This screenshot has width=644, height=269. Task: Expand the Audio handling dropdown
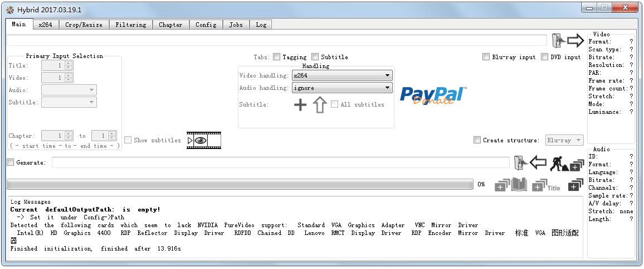pos(342,88)
